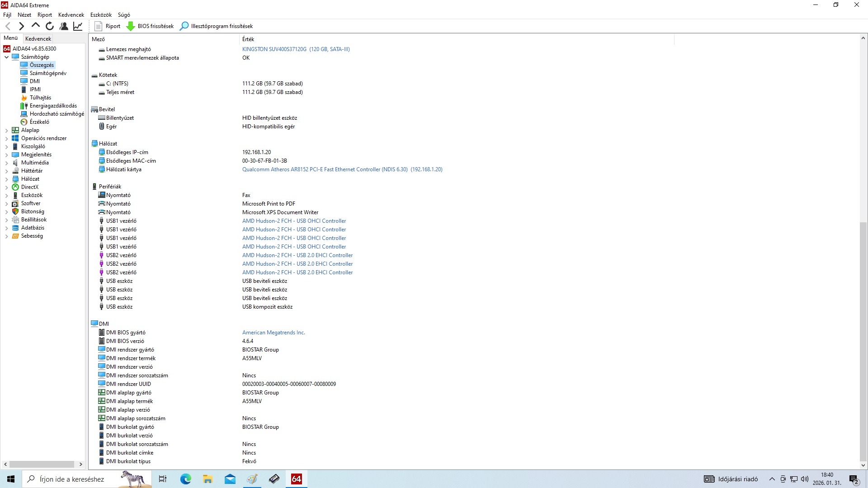This screenshot has height=488, width=868.
Task: Click the Riport toolbar button
Action: tap(108, 26)
